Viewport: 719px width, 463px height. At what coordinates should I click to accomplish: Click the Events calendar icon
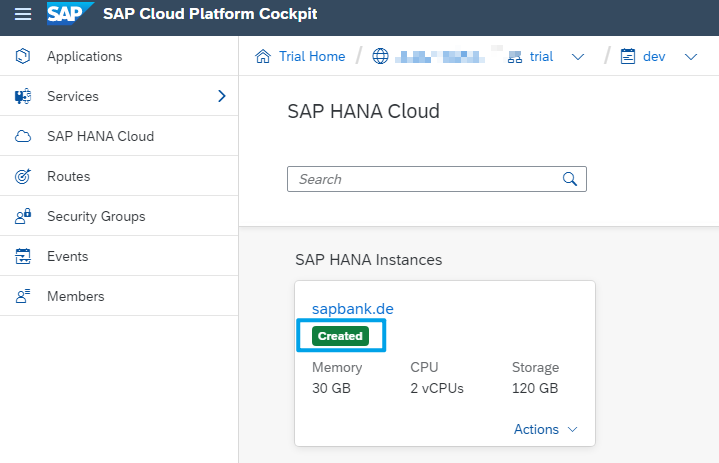point(23,256)
